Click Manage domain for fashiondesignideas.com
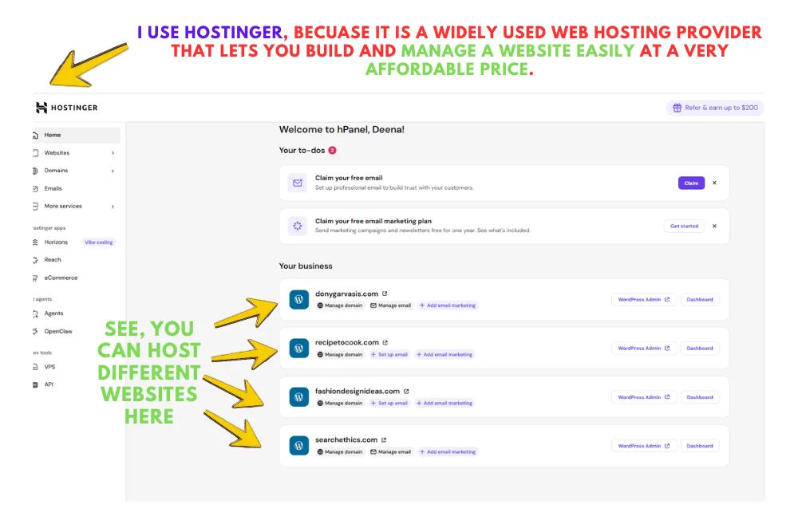798x532 pixels. pos(340,404)
